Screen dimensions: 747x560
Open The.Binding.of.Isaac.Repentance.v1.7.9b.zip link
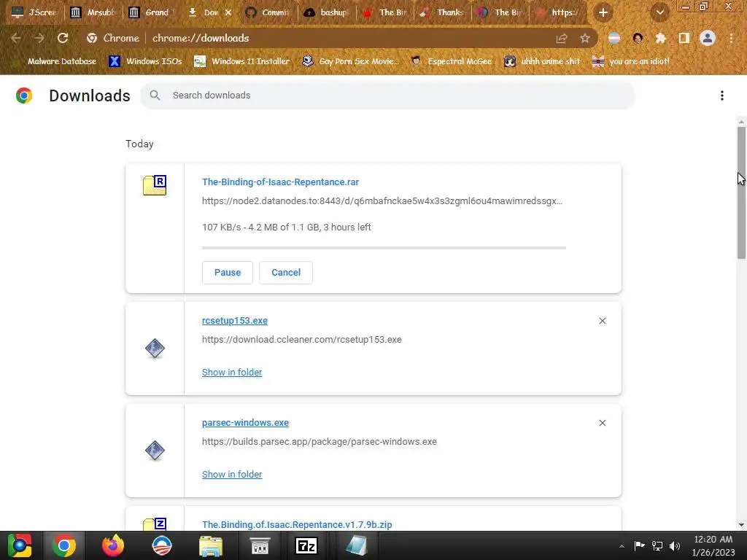click(297, 525)
